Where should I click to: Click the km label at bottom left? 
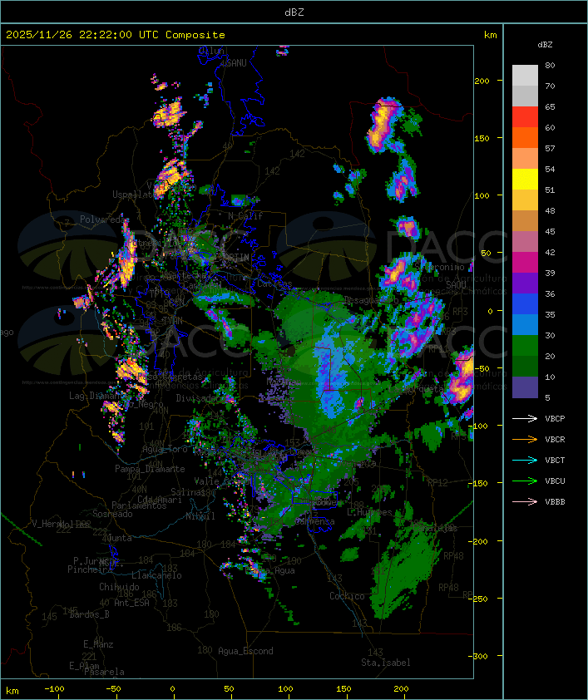[x=12, y=691]
